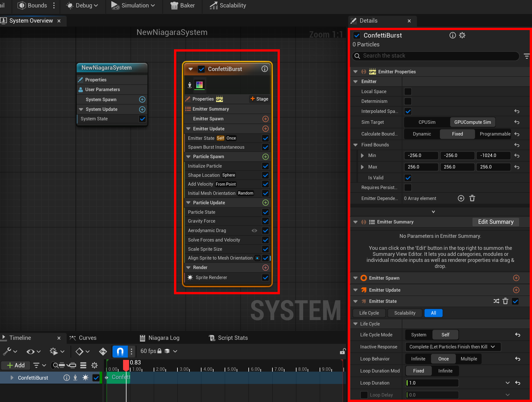This screenshot has width=532, height=402.
Task: Switch to the Curves tab
Action: pos(83,338)
